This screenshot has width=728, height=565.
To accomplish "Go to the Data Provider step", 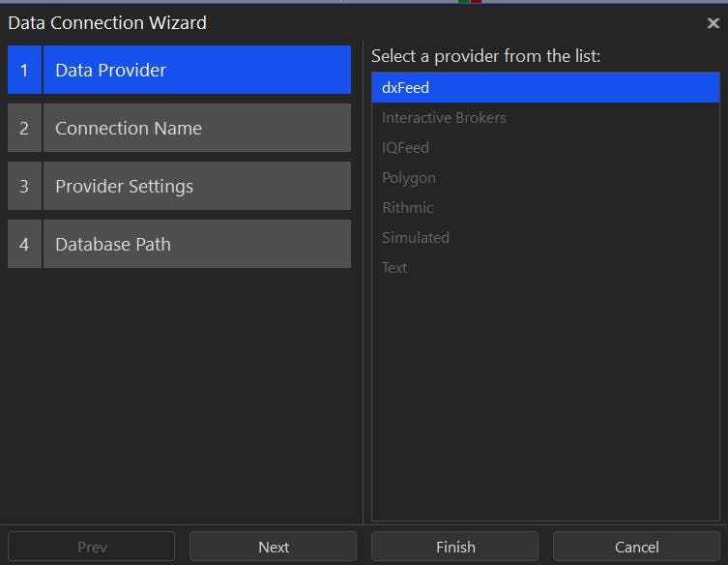I will pyautogui.click(x=196, y=70).
